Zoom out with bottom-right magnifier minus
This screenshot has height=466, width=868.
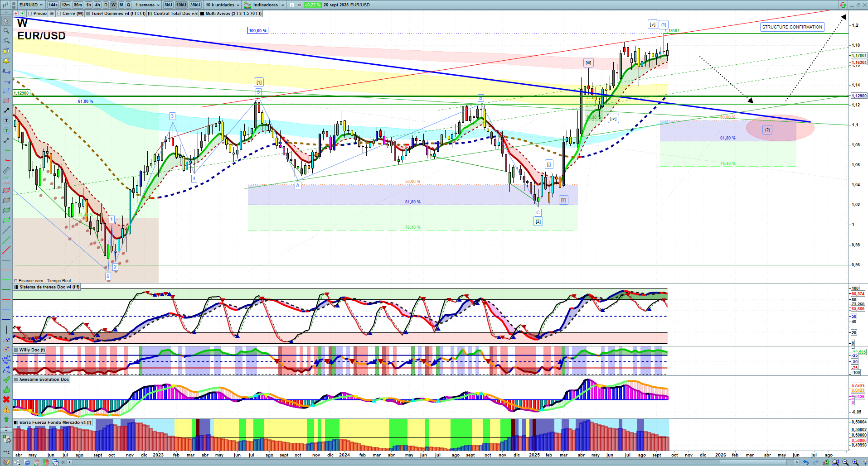[x=845, y=462]
